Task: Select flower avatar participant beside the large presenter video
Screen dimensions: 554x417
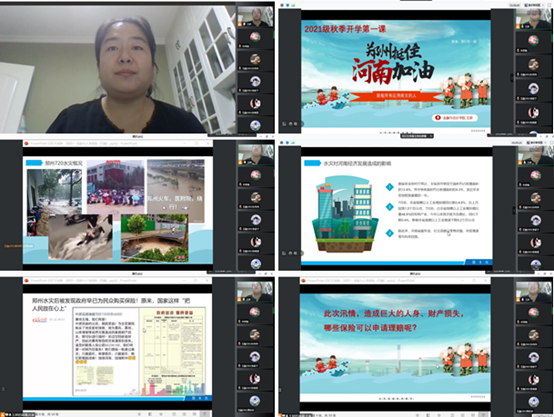Action: tap(255, 37)
